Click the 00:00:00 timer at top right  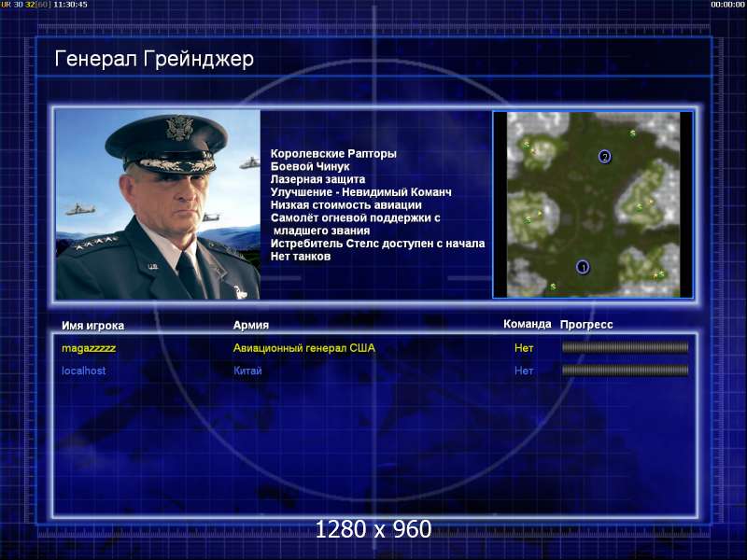(x=727, y=5)
